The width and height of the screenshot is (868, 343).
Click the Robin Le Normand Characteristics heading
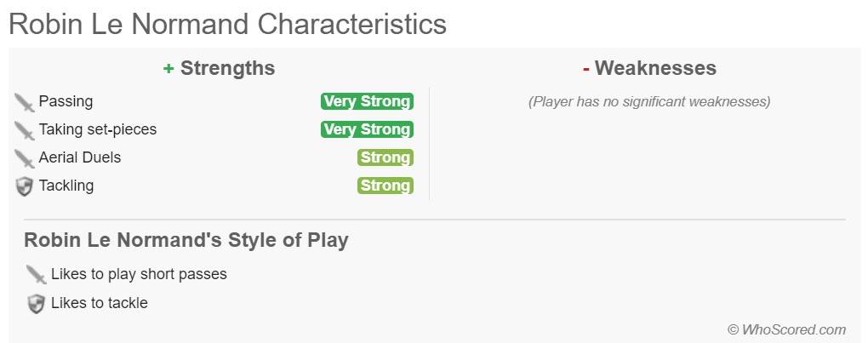227,24
